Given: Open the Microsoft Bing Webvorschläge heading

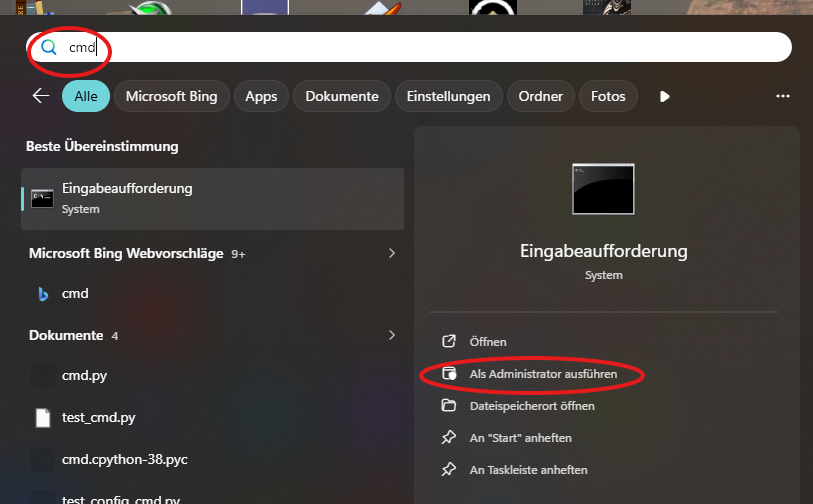Looking at the screenshot, I should [x=126, y=254].
